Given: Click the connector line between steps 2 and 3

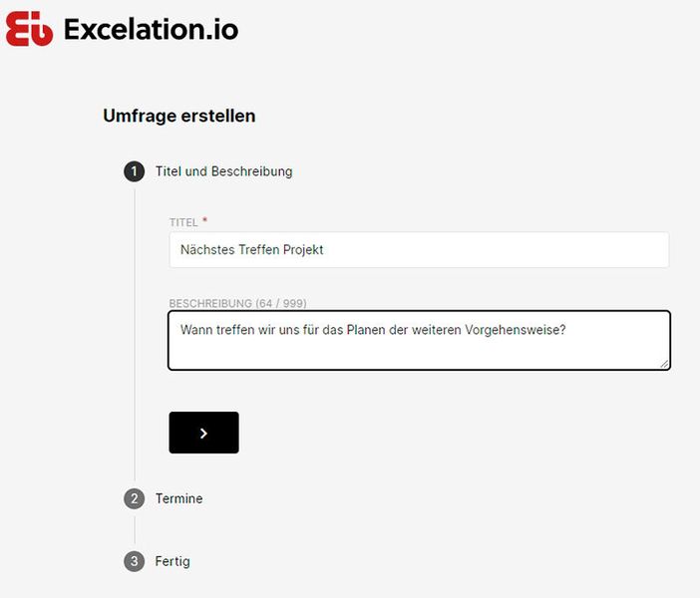Looking at the screenshot, I should pyautogui.click(x=134, y=530).
